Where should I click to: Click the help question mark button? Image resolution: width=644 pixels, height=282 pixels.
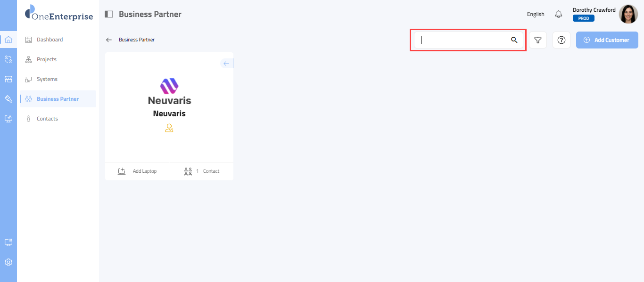[561, 40]
